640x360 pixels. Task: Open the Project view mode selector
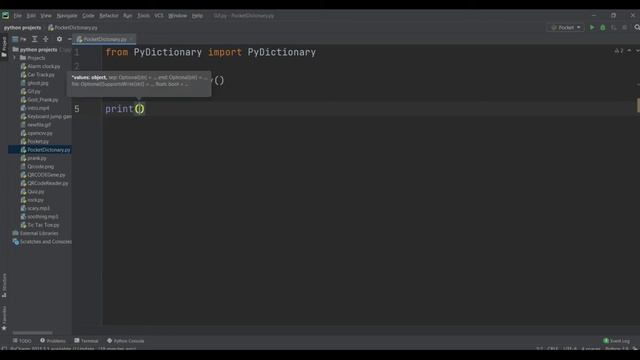point(19,39)
